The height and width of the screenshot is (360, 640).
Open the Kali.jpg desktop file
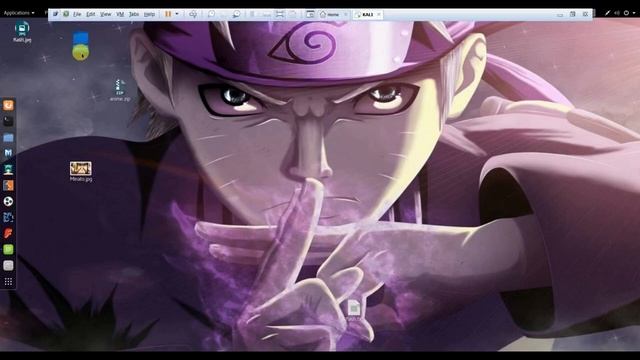click(x=22, y=32)
